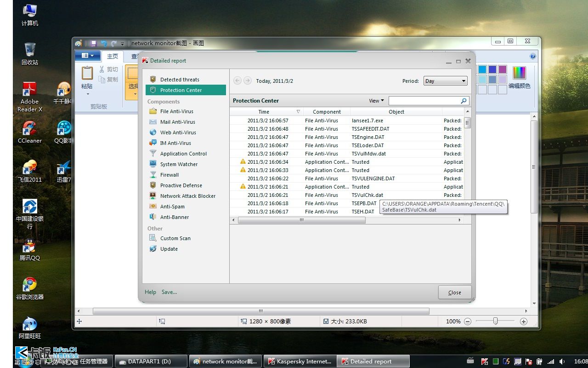Open Paint's main file menu button
The image size is (588, 368).
(x=87, y=56)
